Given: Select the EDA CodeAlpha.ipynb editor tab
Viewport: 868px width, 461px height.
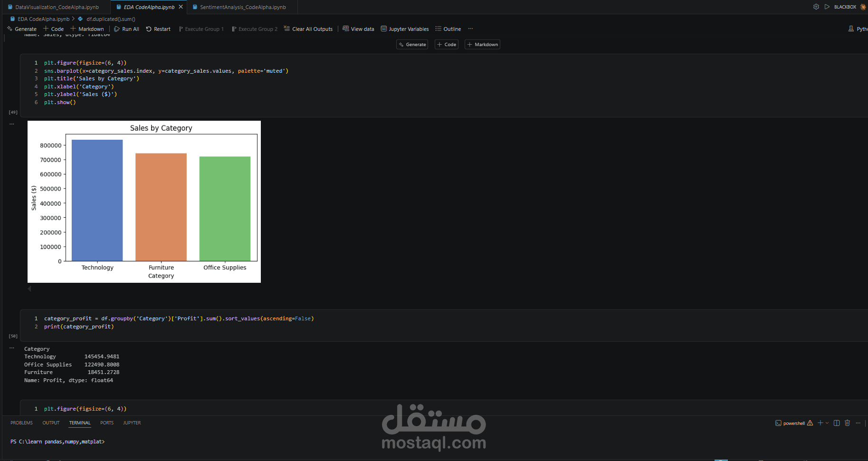Looking at the screenshot, I should 149,7.
